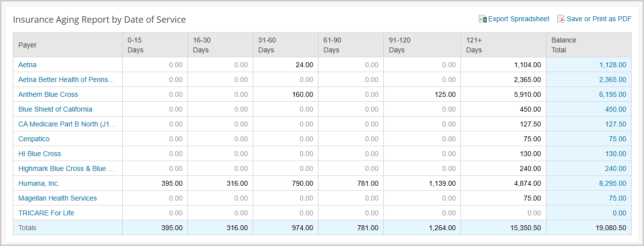Click Anthem balance total 6,195.00
The width and height of the screenshot is (644, 246).
click(x=612, y=94)
